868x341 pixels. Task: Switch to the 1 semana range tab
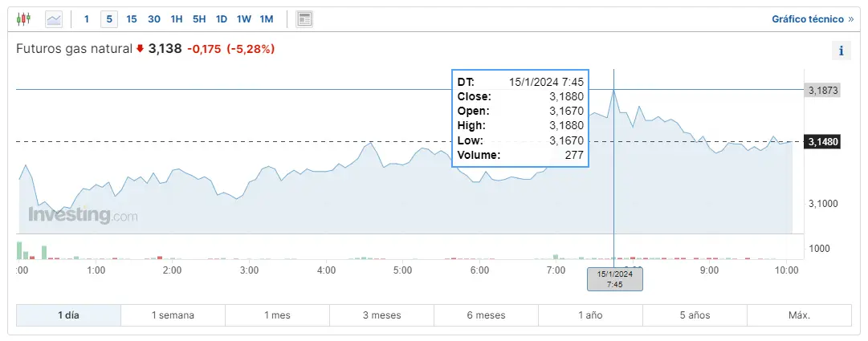pyautogui.click(x=173, y=315)
